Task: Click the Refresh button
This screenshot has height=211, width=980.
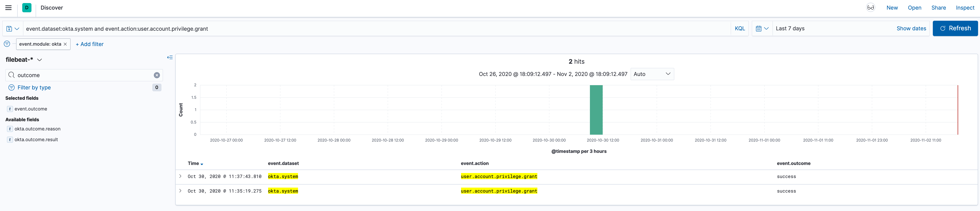Action: click(955, 28)
